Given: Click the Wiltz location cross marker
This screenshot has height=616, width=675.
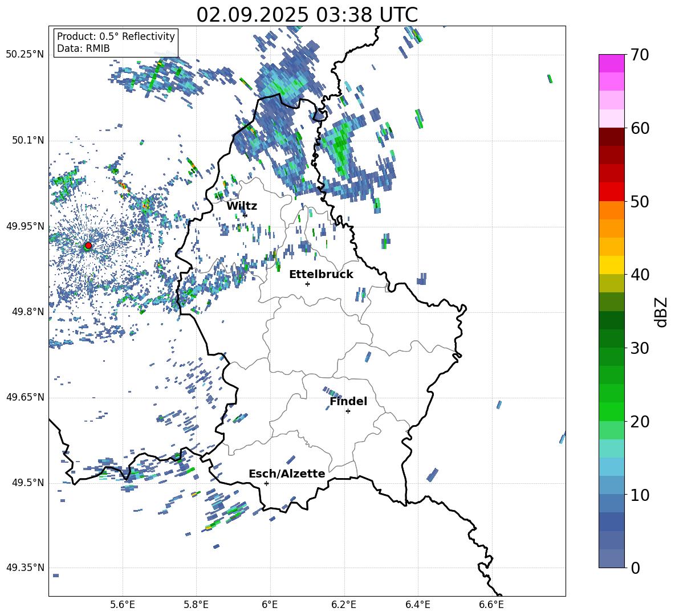Looking at the screenshot, I should pyautogui.click(x=245, y=215).
